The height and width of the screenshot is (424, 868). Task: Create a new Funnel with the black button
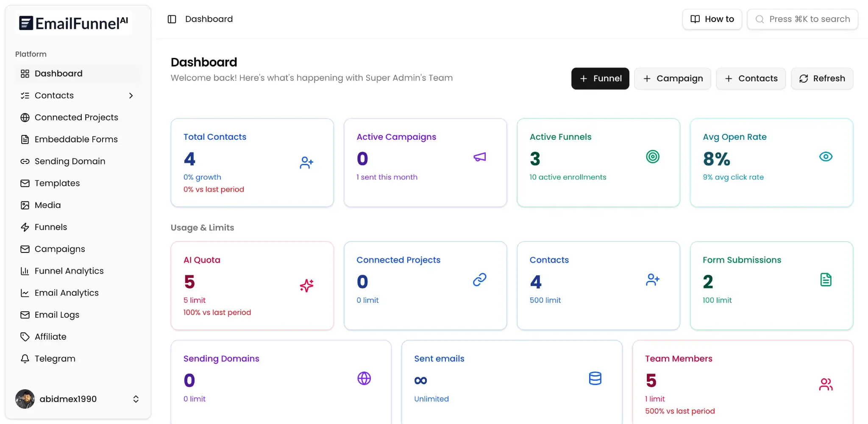coord(600,78)
